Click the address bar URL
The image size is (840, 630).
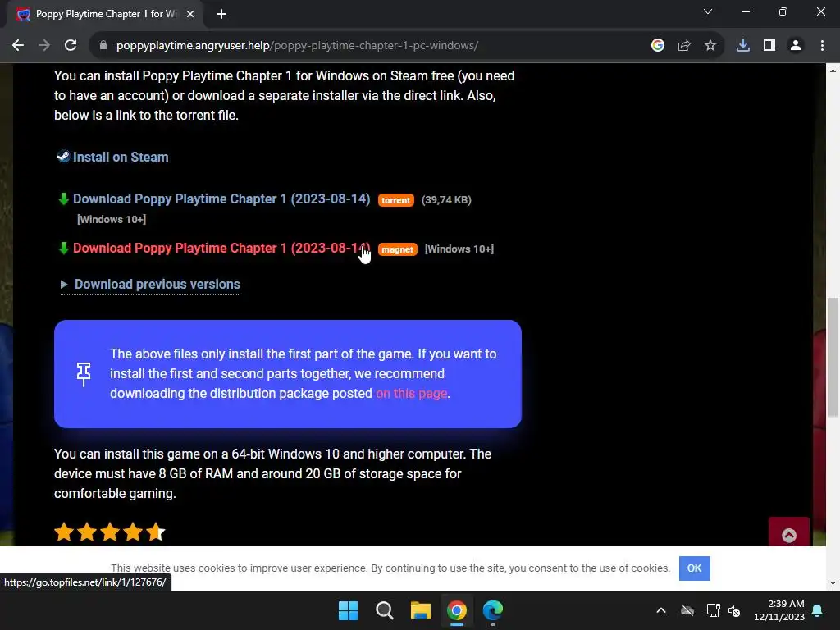click(x=297, y=46)
